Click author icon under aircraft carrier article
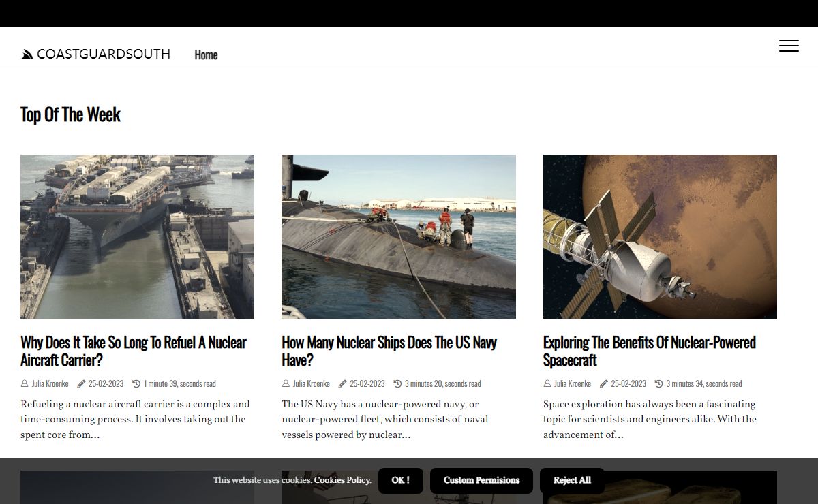Image resolution: width=818 pixels, height=504 pixels. pos(25,383)
